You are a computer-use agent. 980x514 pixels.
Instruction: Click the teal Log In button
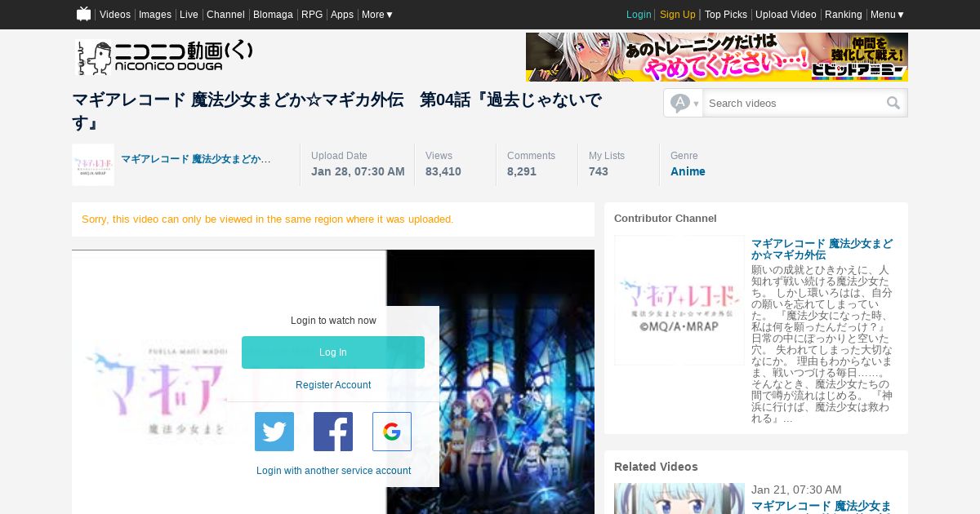coord(333,352)
